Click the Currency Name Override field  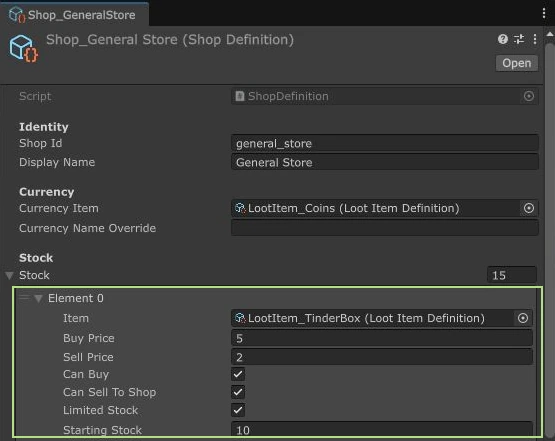point(385,228)
